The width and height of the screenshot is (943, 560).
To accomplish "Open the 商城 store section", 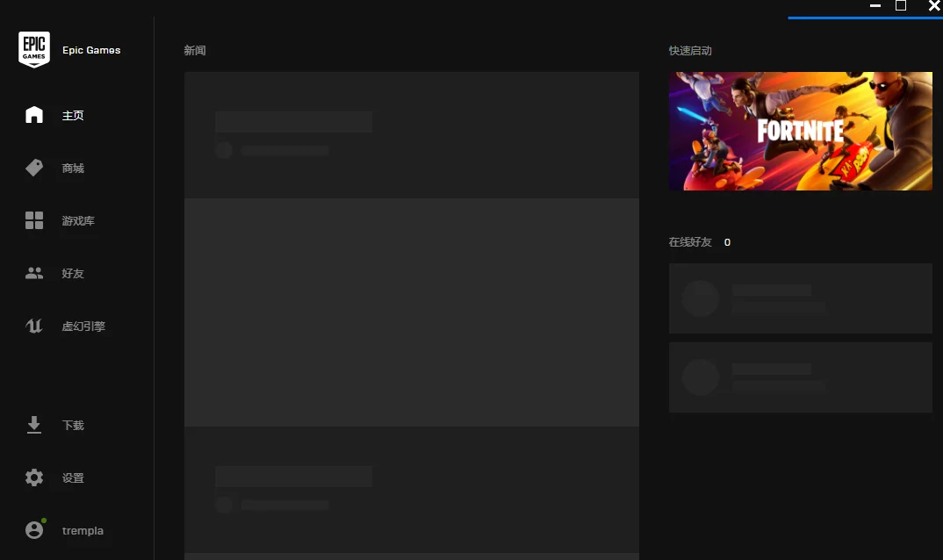I will [x=73, y=169].
